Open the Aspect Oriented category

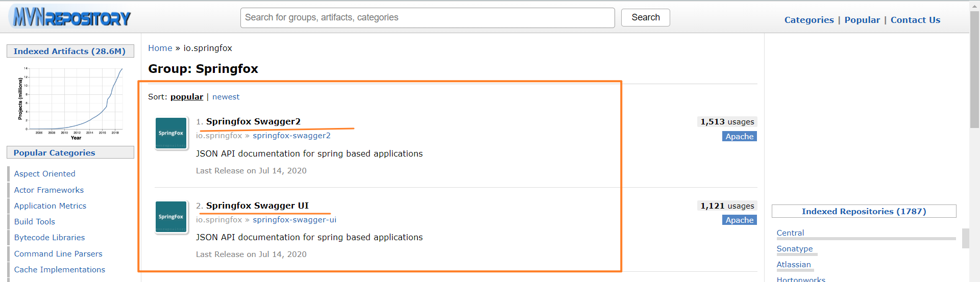45,174
